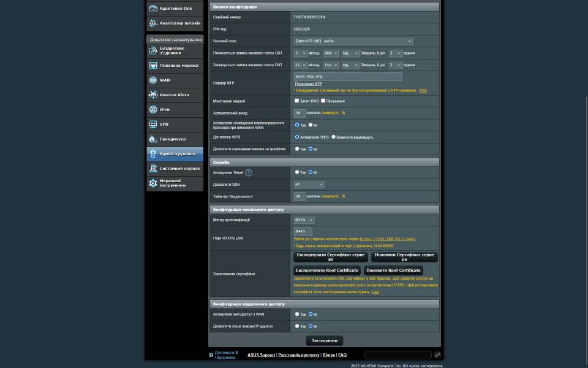Expand the time zone dropdown
The height and width of the screenshot is (368, 588).
[353, 41]
